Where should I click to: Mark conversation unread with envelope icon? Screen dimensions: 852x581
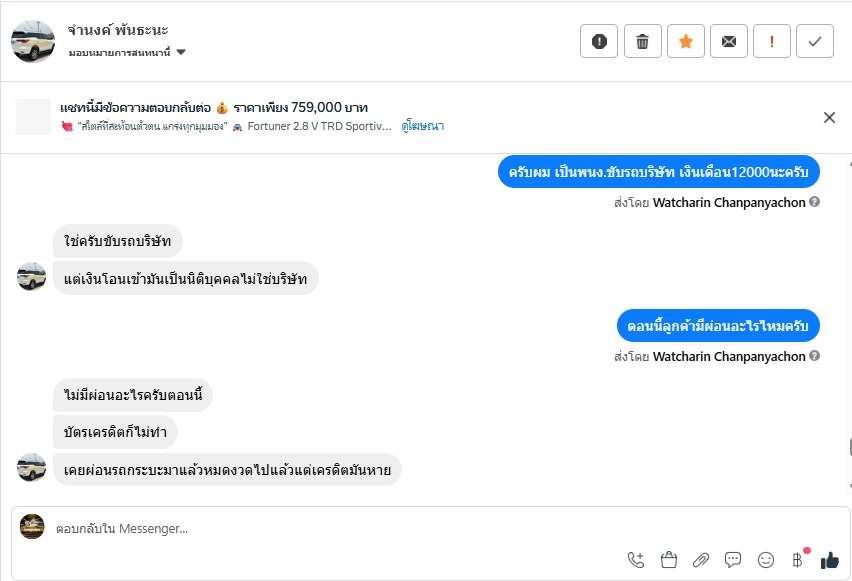[729, 41]
